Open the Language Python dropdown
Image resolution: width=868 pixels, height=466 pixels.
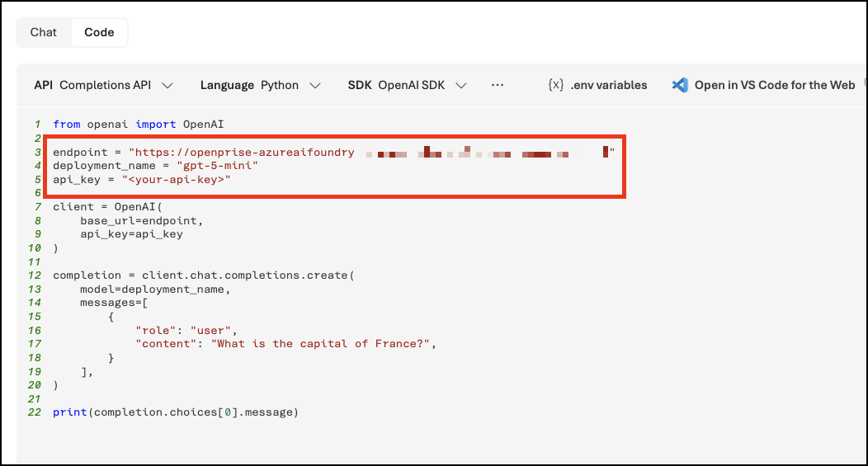point(260,85)
